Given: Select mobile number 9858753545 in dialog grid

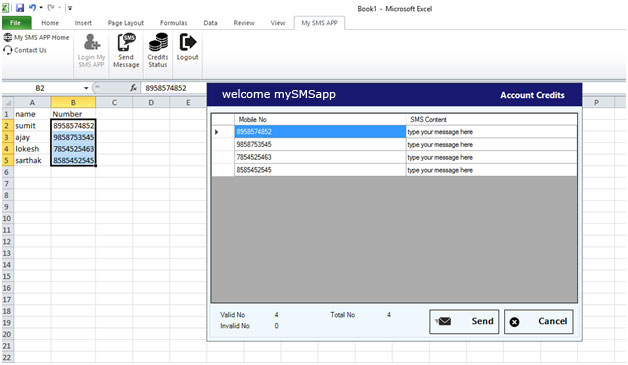Looking at the screenshot, I should pyautogui.click(x=320, y=145).
